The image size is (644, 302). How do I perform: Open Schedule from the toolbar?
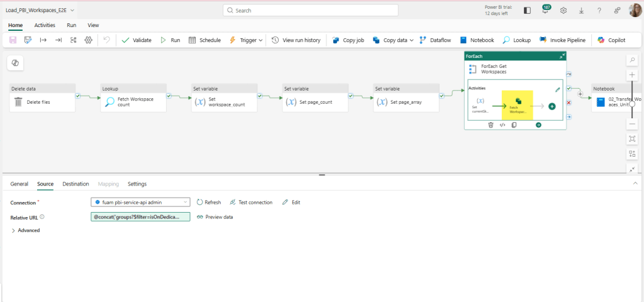point(204,40)
